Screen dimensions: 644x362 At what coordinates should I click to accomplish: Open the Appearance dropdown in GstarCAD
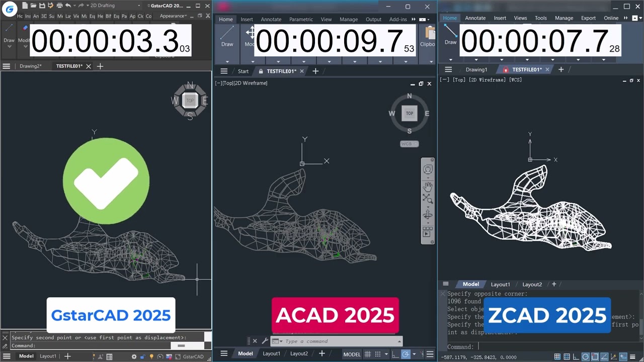[174, 16]
